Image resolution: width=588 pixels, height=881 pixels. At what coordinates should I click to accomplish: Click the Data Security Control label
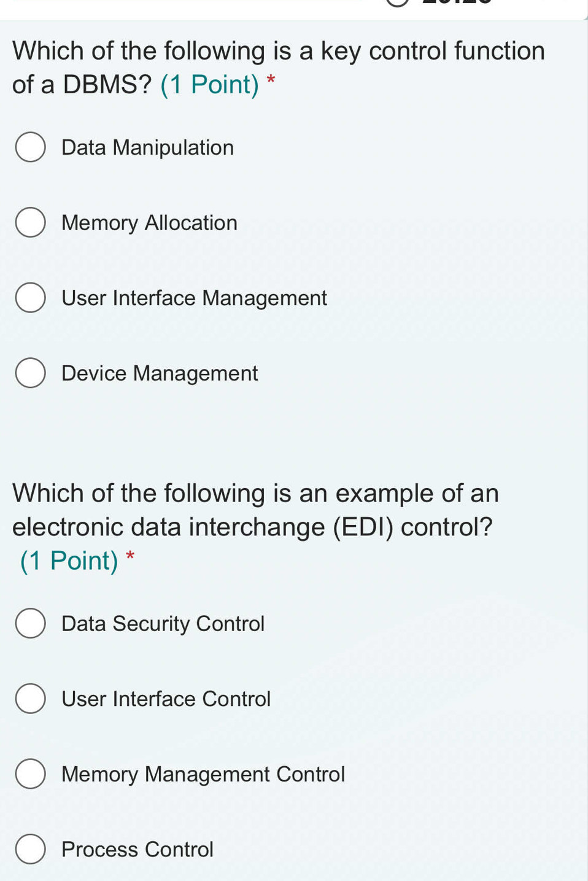coord(163,624)
